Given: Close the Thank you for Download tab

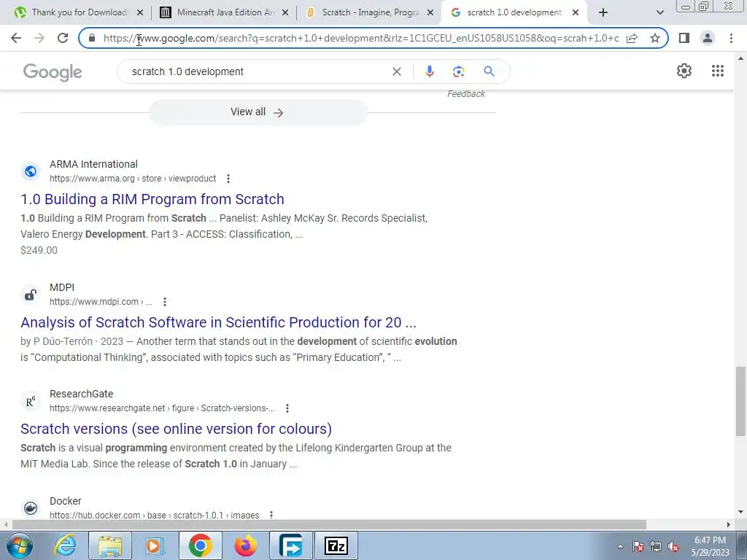Looking at the screenshot, I should tap(140, 13).
